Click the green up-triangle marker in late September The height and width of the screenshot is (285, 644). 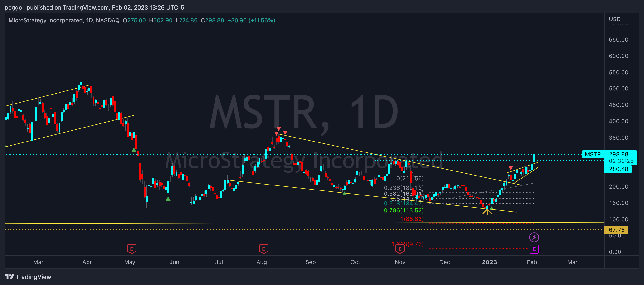tap(345, 193)
